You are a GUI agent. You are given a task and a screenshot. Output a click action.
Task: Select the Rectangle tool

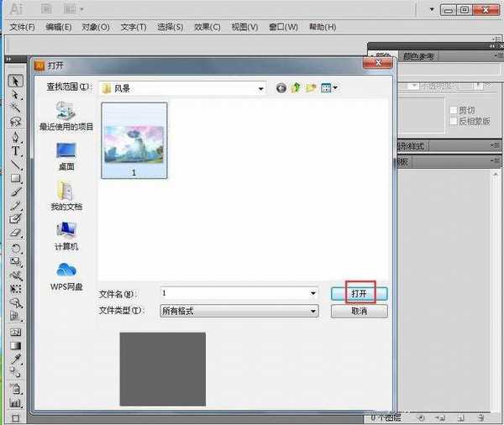pyautogui.click(x=15, y=178)
